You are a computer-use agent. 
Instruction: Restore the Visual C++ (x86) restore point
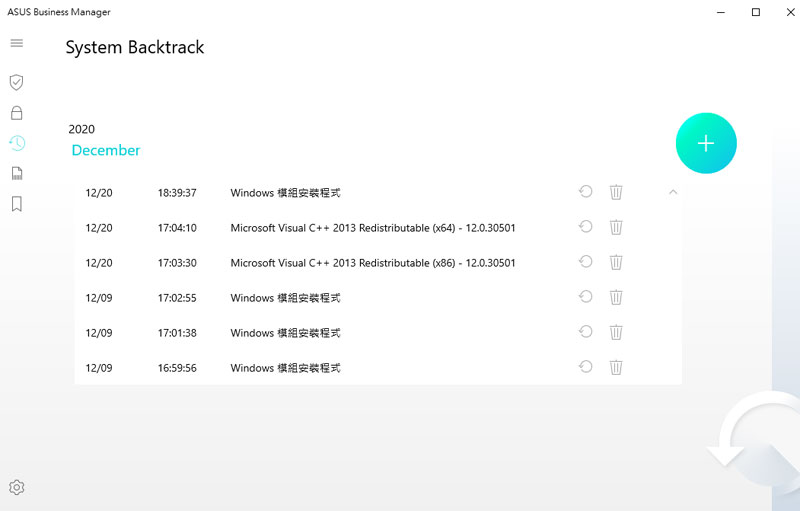click(586, 262)
